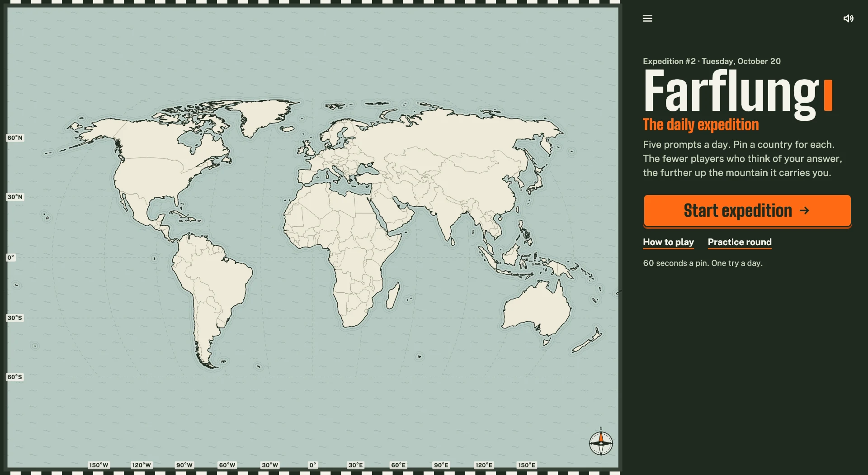868x475 pixels.
Task: Toggle the sound speaker icon
Action: (x=848, y=19)
